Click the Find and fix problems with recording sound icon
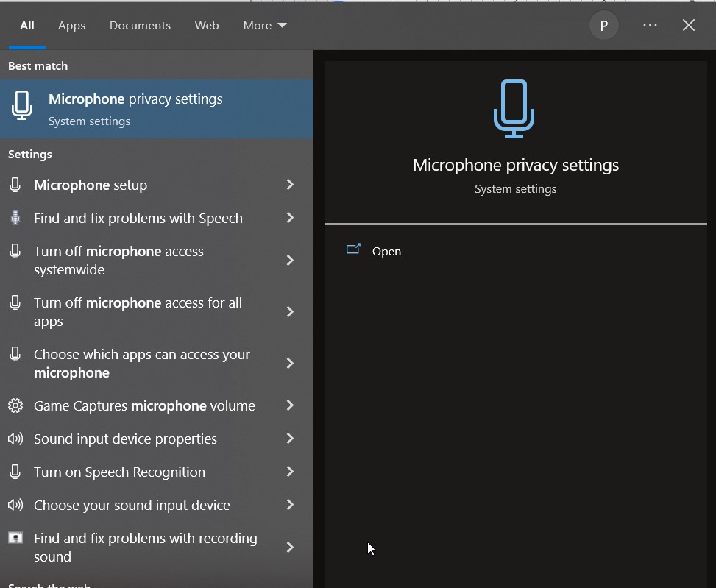The width and height of the screenshot is (716, 588). [x=15, y=538]
